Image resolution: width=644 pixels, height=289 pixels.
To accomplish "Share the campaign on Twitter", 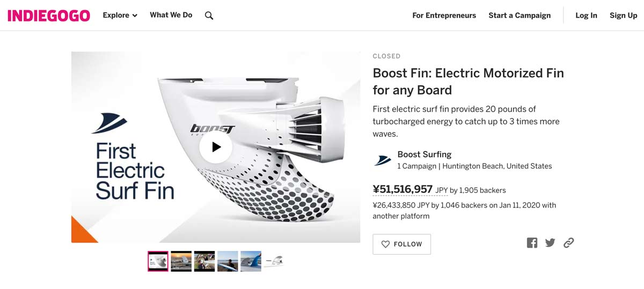I will [550, 243].
